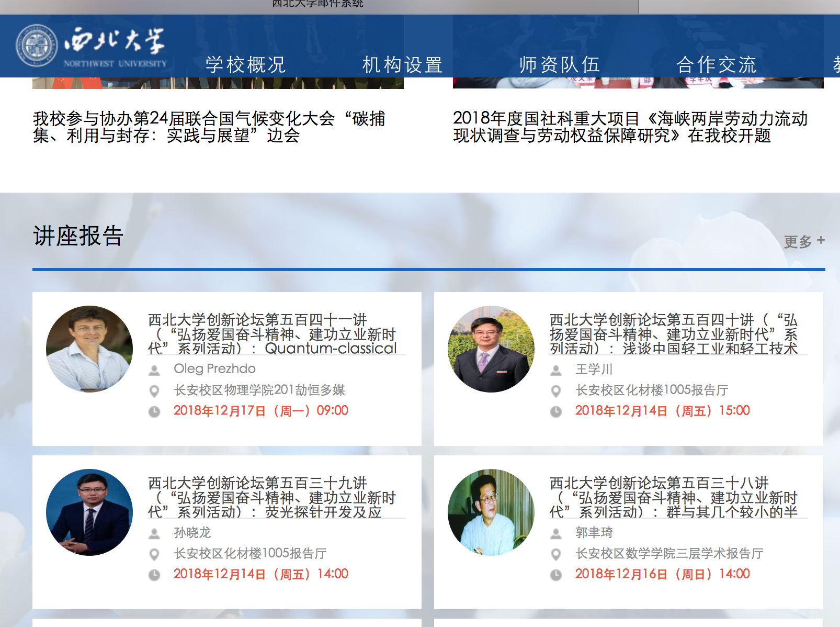Select 郭聿琦's speaker portrait

pyautogui.click(x=491, y=512)
